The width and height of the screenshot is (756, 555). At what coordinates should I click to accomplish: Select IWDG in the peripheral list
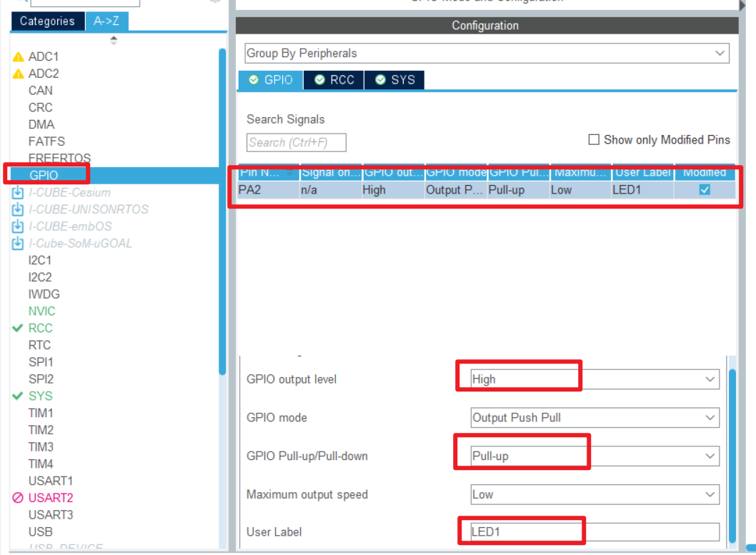point(44,294)
